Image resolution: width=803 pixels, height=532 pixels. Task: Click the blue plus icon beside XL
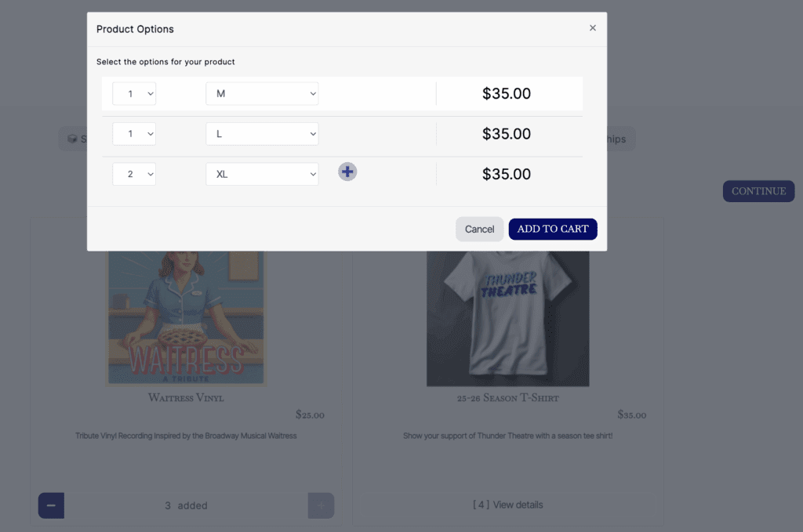[347, 172]
